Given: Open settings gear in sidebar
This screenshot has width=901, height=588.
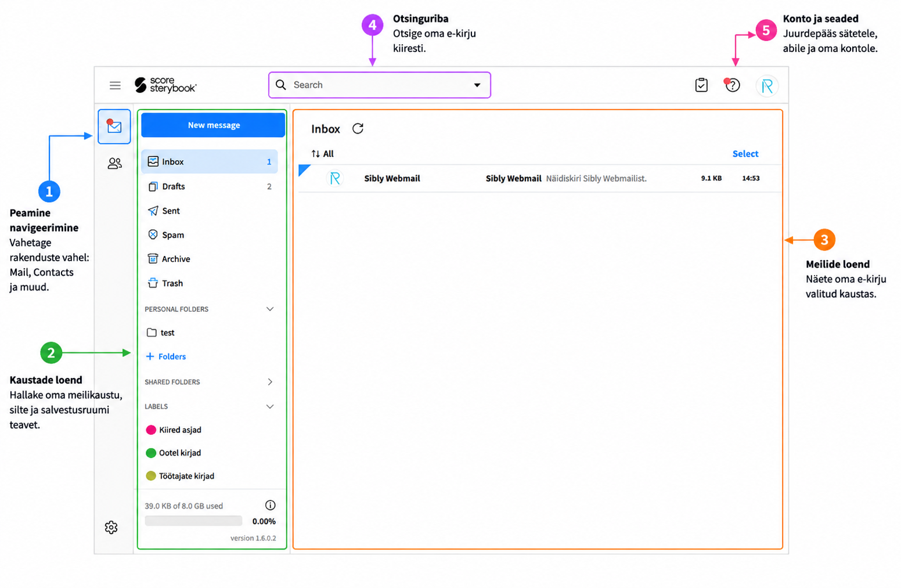Looking at the screenshot, I should (111, 527).
